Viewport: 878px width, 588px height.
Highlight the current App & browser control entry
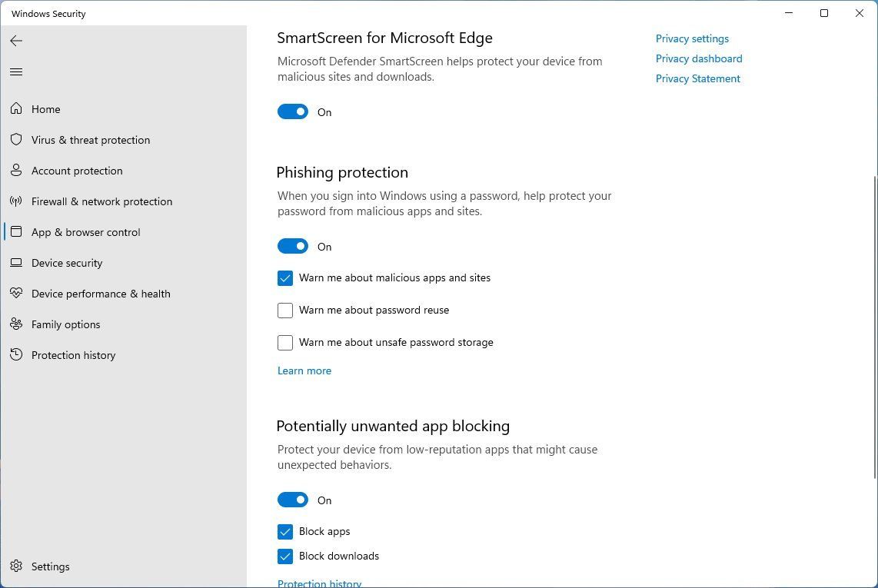pos(85,232)
